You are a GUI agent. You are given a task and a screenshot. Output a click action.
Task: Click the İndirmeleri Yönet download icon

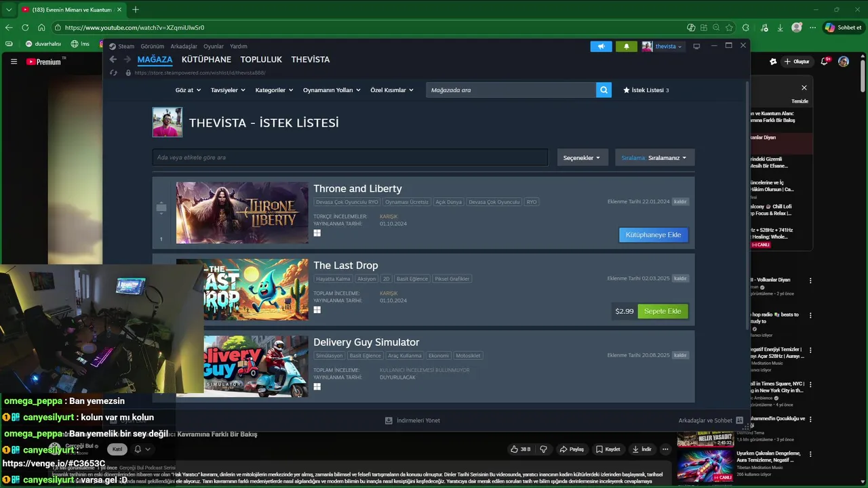[x=389, y=420]
